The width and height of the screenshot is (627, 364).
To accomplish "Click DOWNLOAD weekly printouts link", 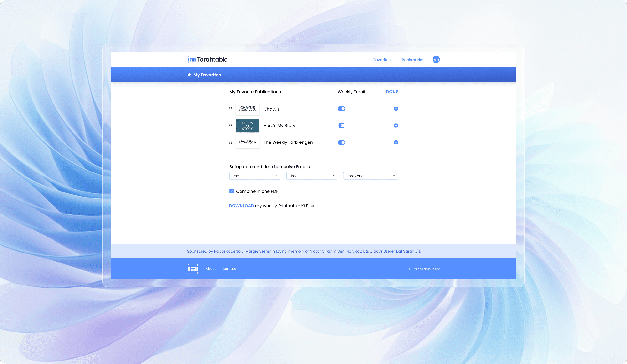I will [x=241, y=206].
